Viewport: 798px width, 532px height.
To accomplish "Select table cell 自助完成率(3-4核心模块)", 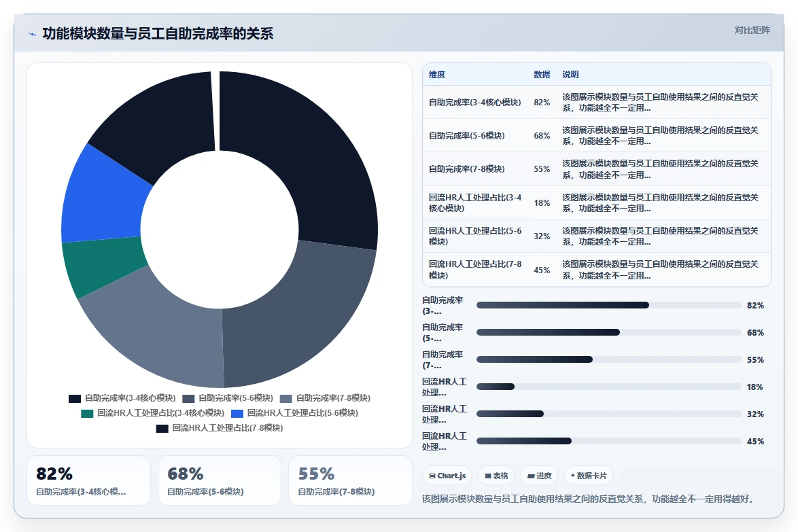I will tap(475, 102).
